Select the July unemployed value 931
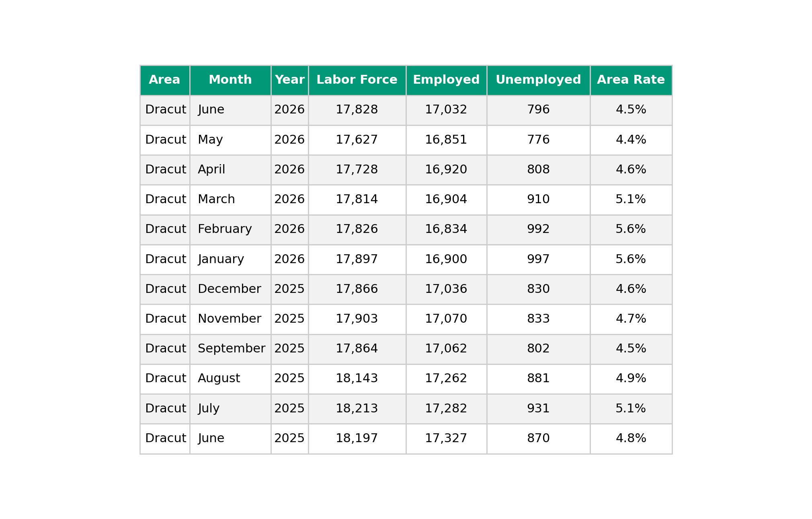The image size is (812, 519). [x=538, y=409]
